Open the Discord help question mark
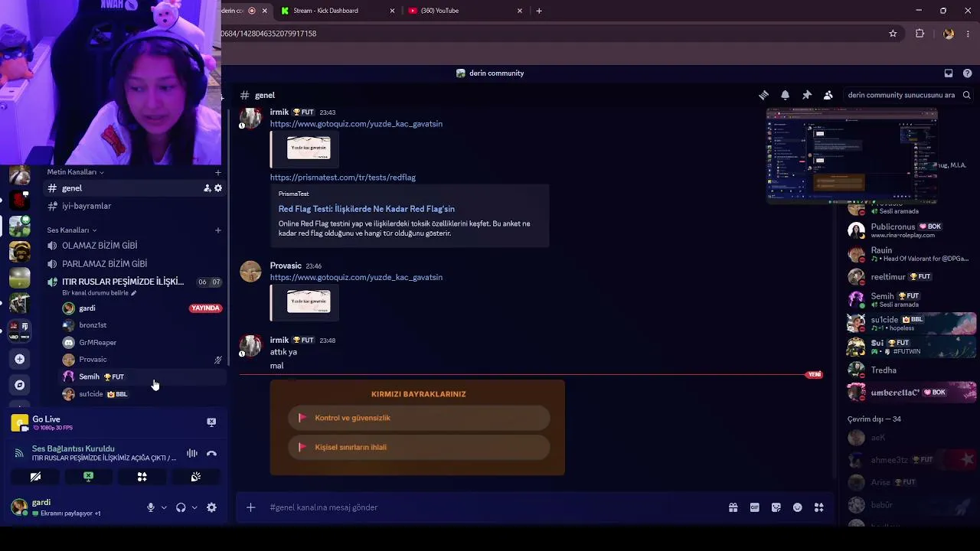This screenshot has height=551, width=980. pyautogui.click(x=968, y=73)
